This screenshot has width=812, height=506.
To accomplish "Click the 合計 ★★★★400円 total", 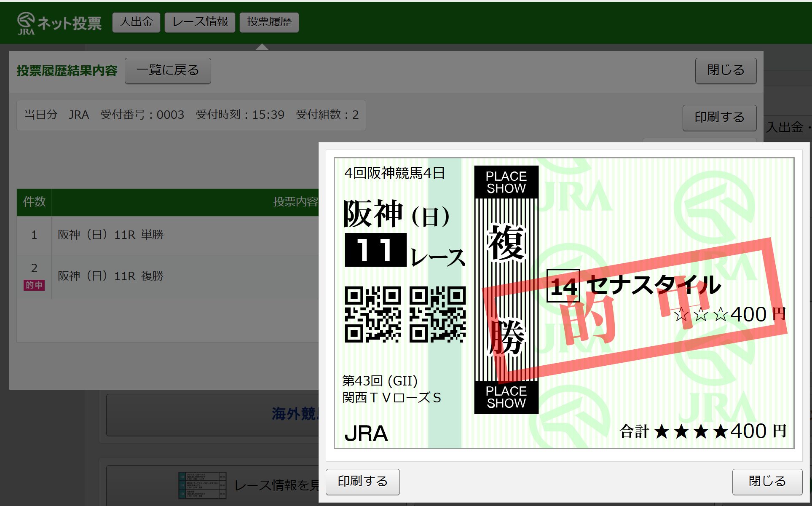I will 703,431.
